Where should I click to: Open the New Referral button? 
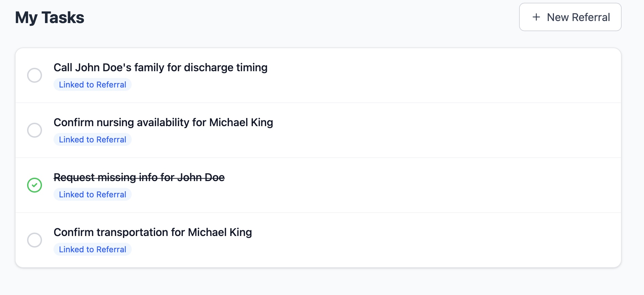coord(570,17)
